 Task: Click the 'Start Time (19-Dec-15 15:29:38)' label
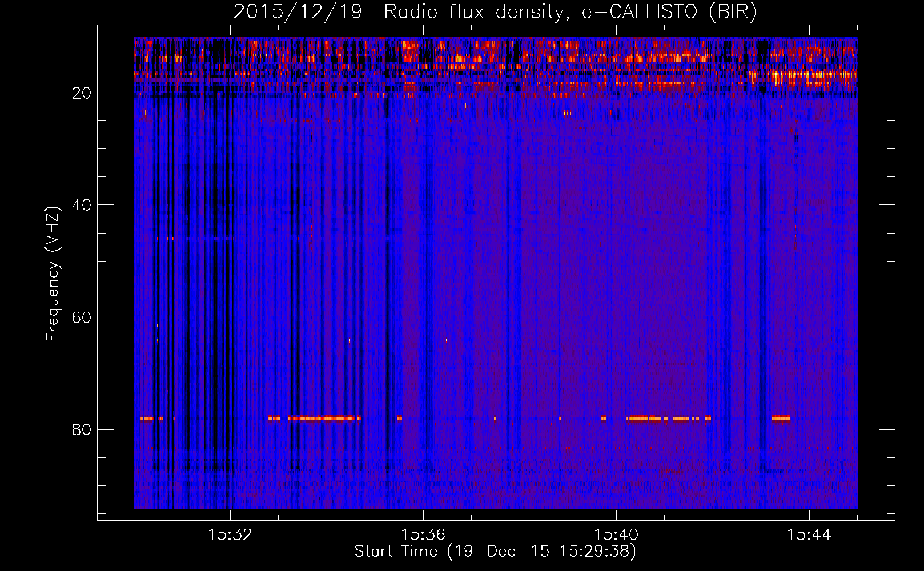tap(495, 552)
